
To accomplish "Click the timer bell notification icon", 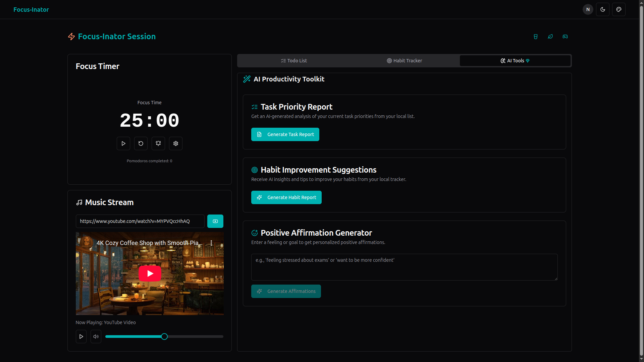I will pyautogui.click(x=158, y=143).
